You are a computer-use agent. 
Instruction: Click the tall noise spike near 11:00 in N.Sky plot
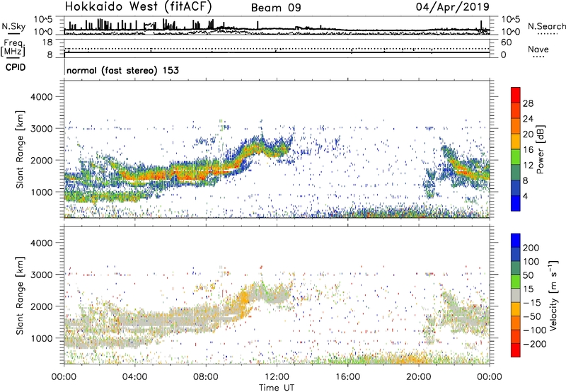click(x=258, y=25)
